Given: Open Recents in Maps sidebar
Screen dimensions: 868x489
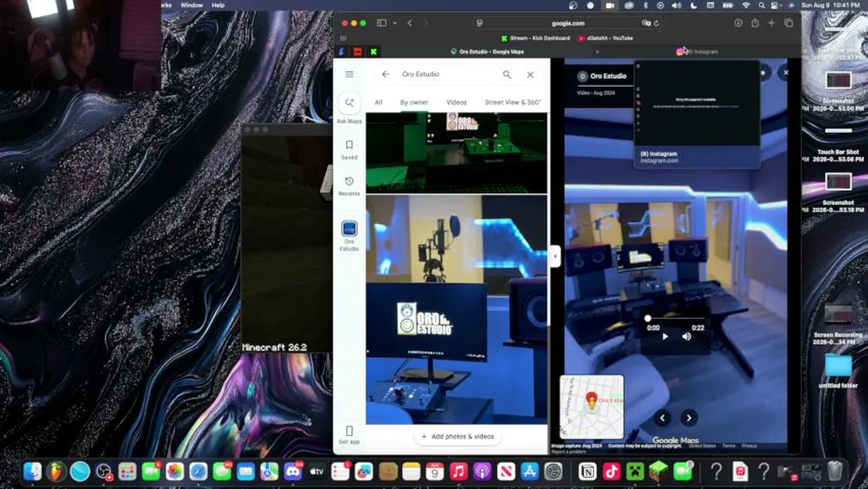Looking at the screenshot, I should coord(349,186).
